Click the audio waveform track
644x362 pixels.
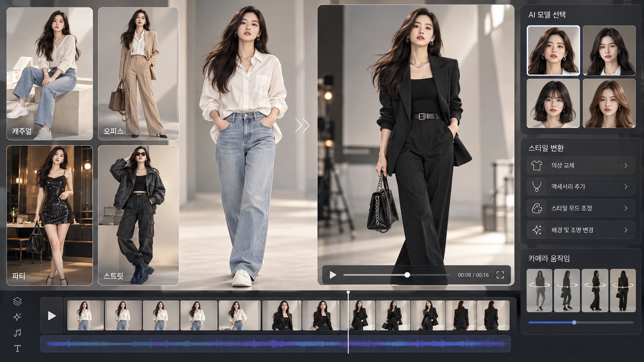pos(275,344)
